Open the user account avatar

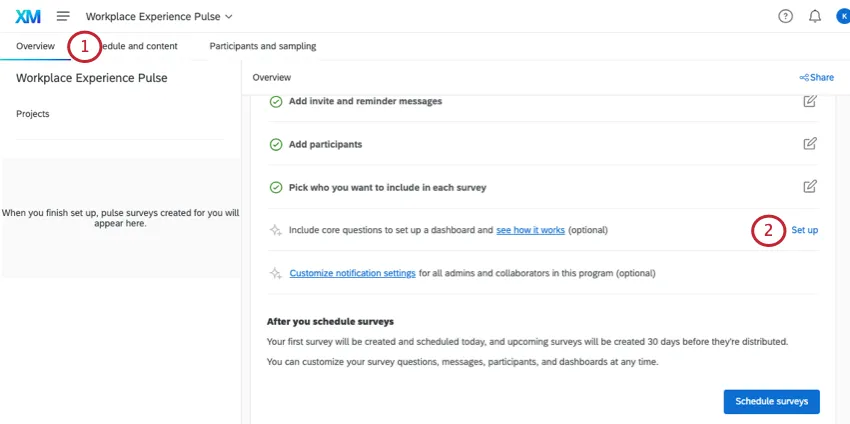pyautogui.click(x=842, y=16)
